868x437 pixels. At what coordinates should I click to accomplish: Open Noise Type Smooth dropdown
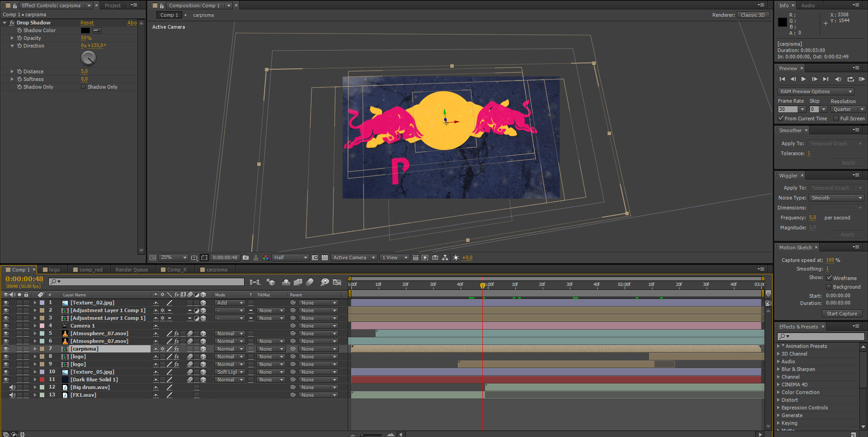(x=836, y=198)
